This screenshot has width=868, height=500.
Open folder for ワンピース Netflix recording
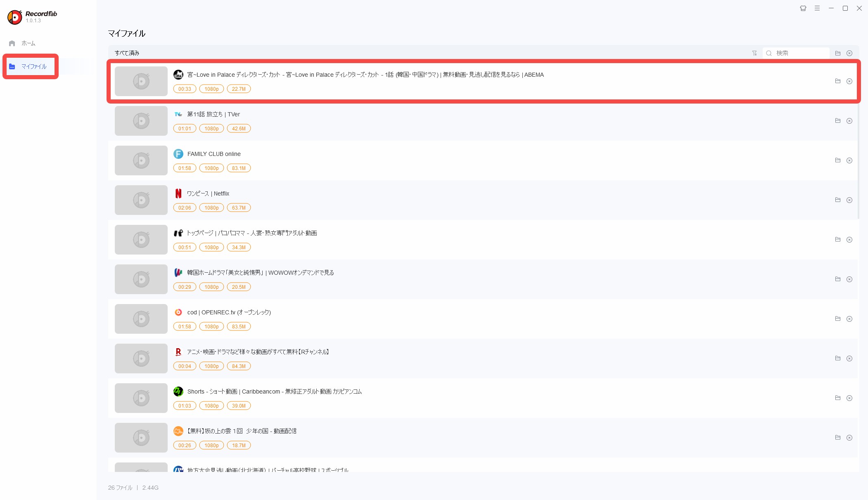point(838,200)
